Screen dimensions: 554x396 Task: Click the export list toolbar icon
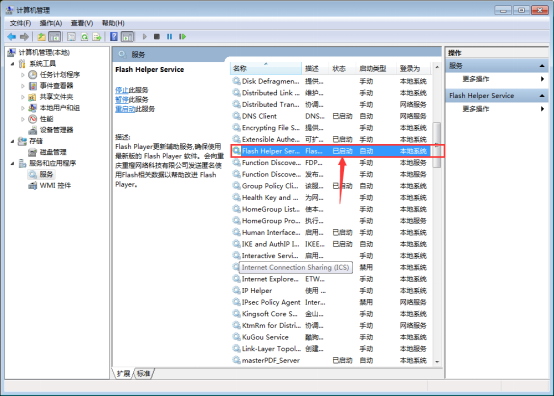tap(97, 37)
